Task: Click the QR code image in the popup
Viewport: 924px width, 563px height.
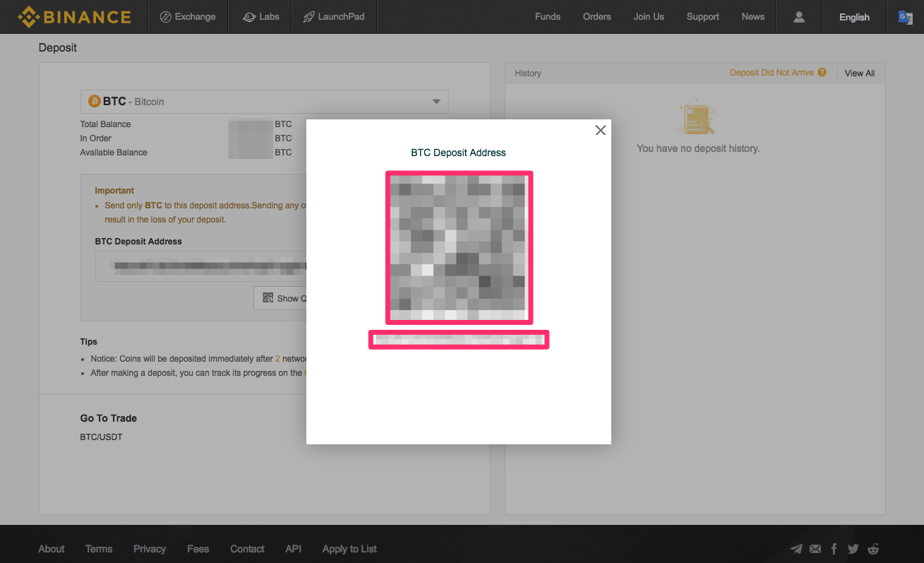Action: pyautogui.click(x=459, y=247)
